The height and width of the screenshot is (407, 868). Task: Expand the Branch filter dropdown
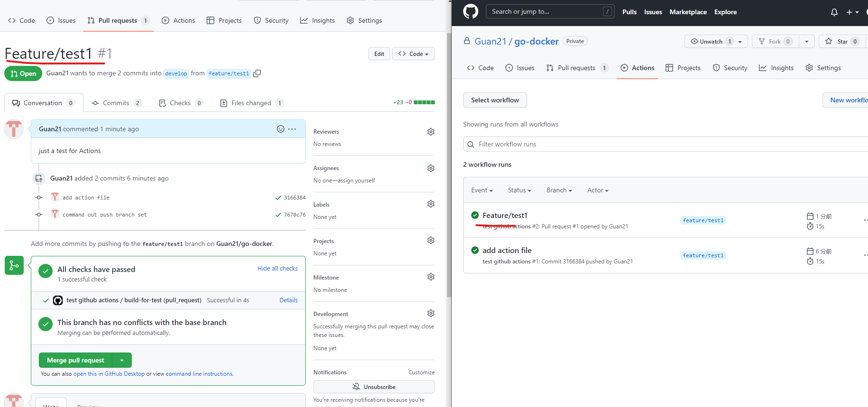tap(559, 190)
